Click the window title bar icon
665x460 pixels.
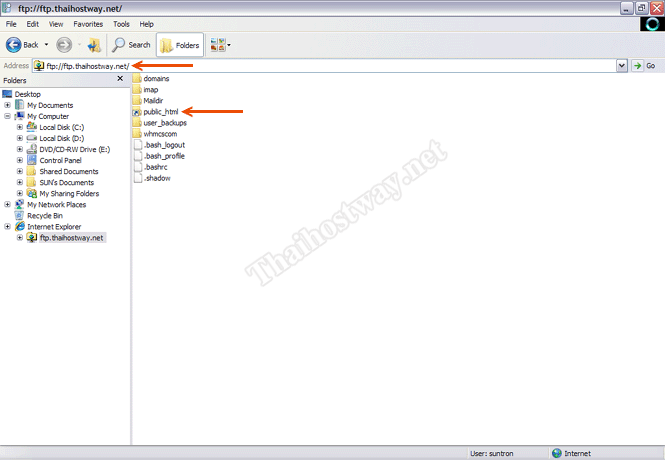(x=7, y=7)
